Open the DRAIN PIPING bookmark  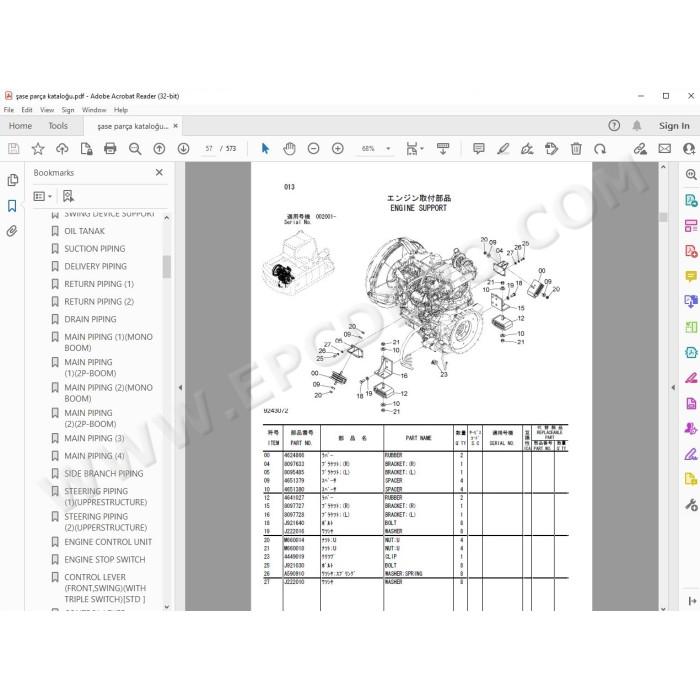tap(90, 319)
